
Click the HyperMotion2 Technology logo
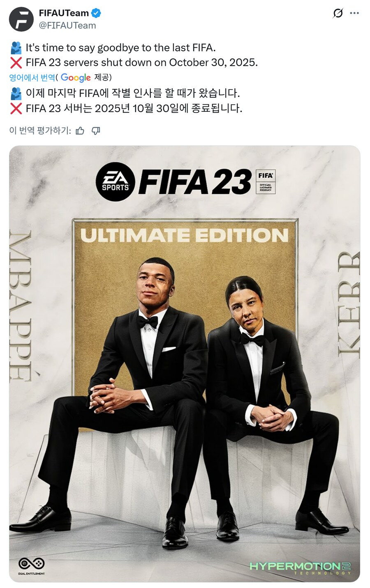[301, 568]
